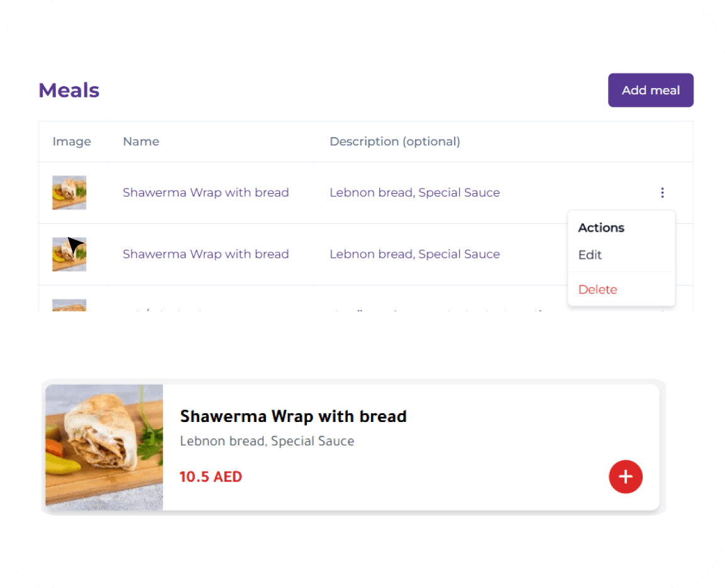Add Shawerma Wrap with the red plus button
Screen dimensions: 725x588
pyautogui.click(x=625, y=476)
